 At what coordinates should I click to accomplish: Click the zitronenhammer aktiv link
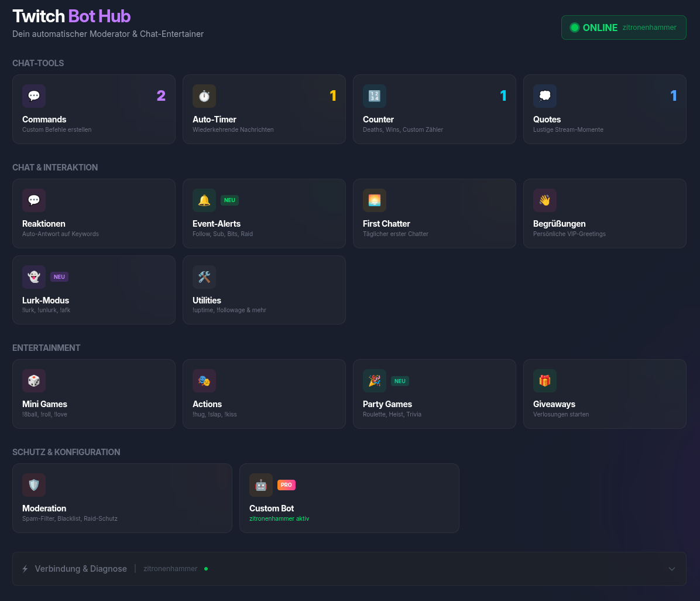pyautogui.click(x=279, y=518)
